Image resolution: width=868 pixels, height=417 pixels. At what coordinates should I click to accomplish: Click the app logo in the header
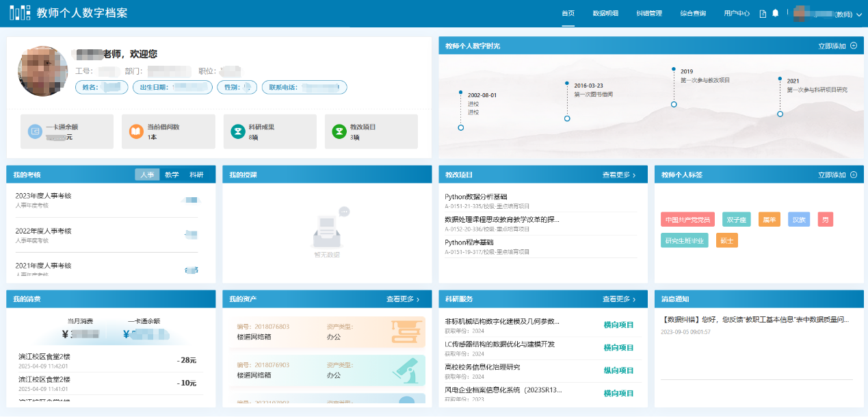[20, 13]
